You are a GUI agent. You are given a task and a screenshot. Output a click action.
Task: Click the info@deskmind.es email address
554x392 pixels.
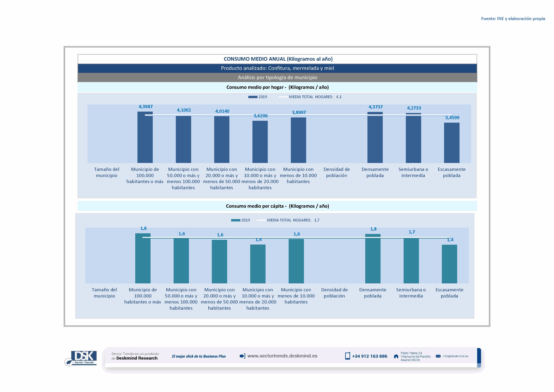point(455,356)
